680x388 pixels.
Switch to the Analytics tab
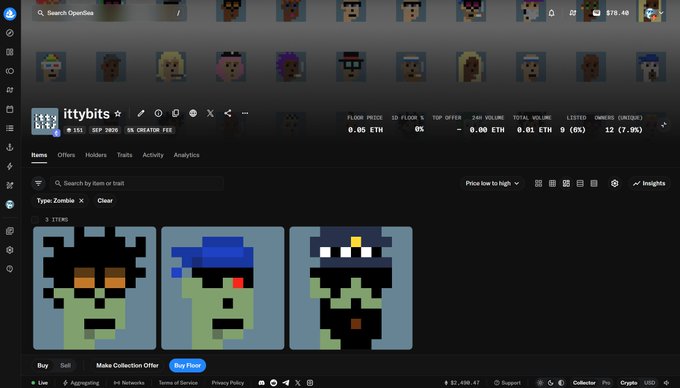(x=186, y=155)
